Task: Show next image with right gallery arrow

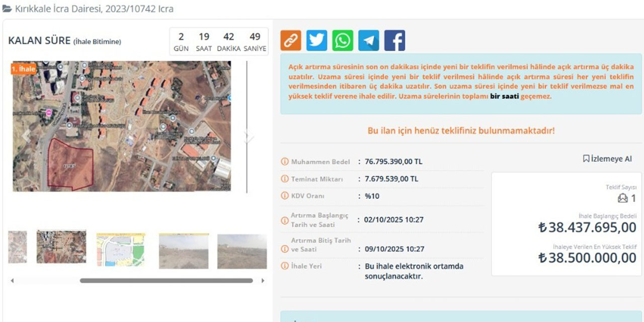Action: click(247, 136)
